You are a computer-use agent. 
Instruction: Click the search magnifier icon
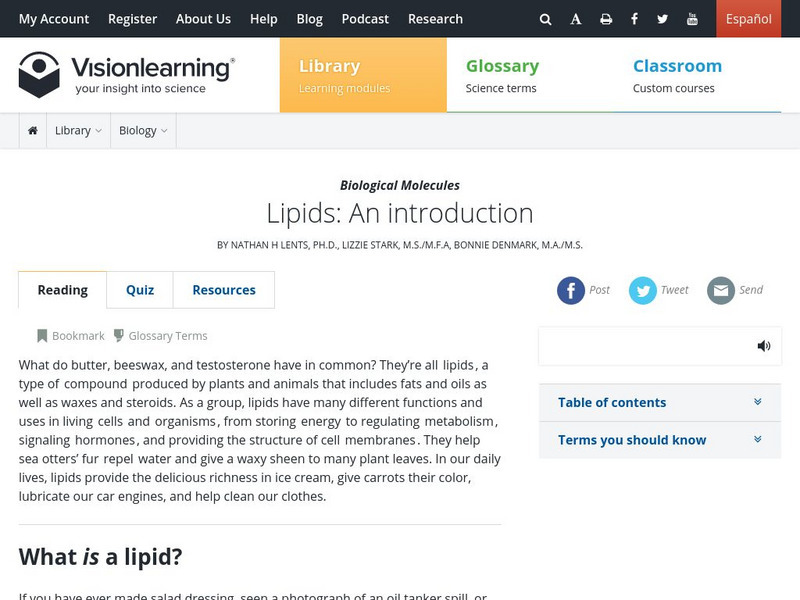coord(545,19)
